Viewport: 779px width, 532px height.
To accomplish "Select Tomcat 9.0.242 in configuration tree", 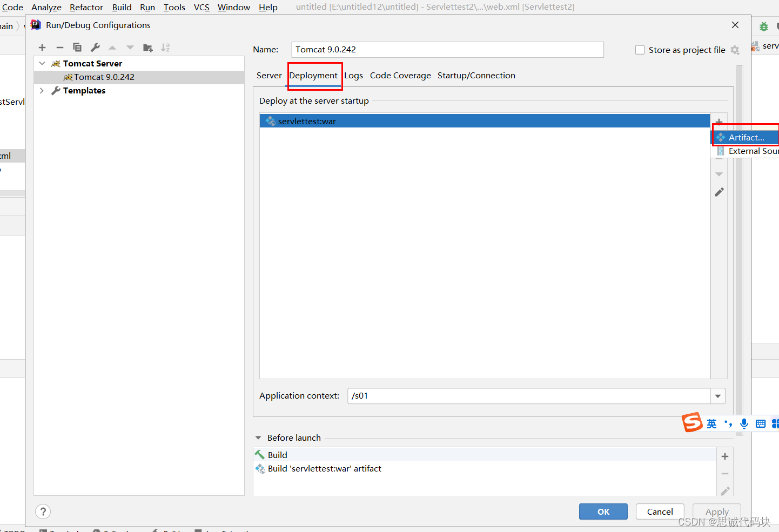I will [139, 77].
